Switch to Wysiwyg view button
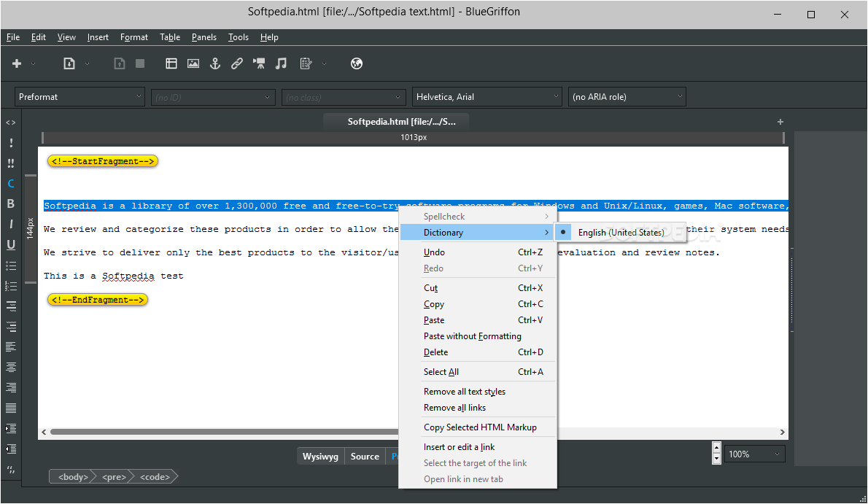868x504 pixels. point(320,457)
